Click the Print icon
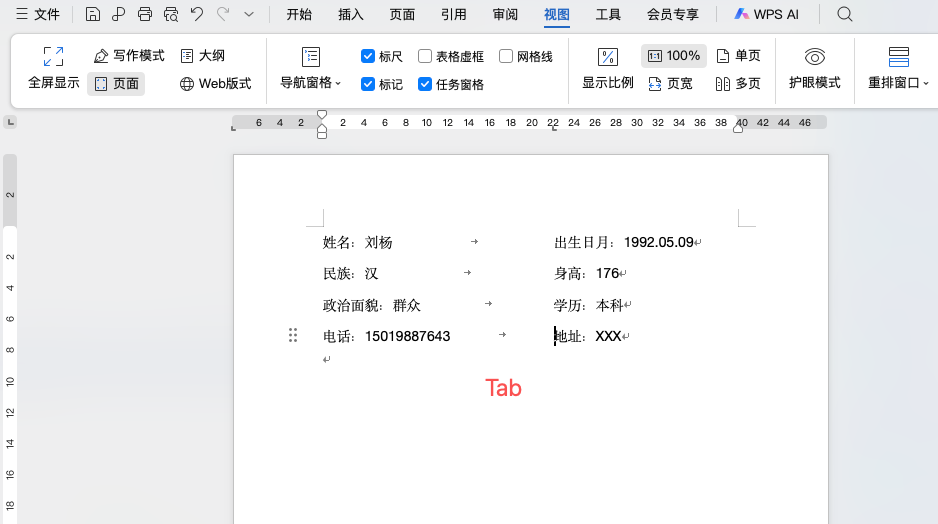Image resolution: width=938 pixels, height=524 pixels. pyautogui.click(x=145, y=14)
